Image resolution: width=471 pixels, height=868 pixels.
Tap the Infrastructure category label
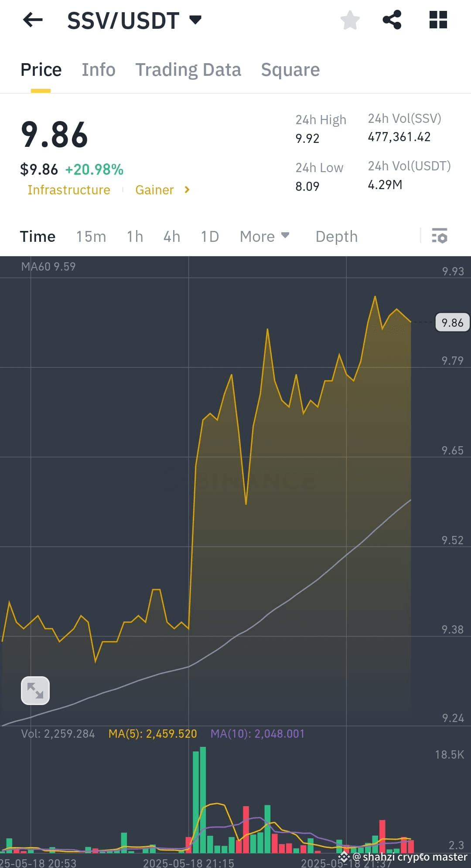pyautogui.click(x=68, y=190)
